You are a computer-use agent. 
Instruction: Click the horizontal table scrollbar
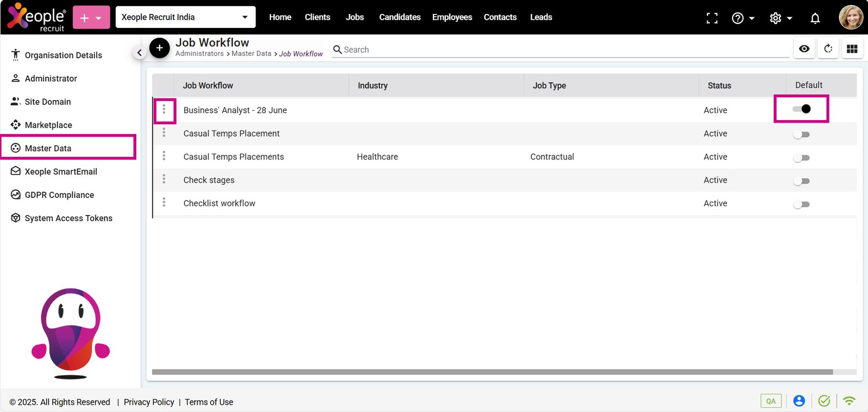[492, 372]
